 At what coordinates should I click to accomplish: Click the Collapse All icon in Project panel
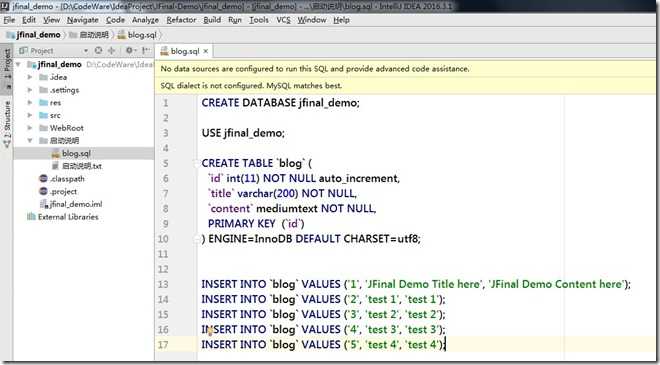[x=112, y=51]
